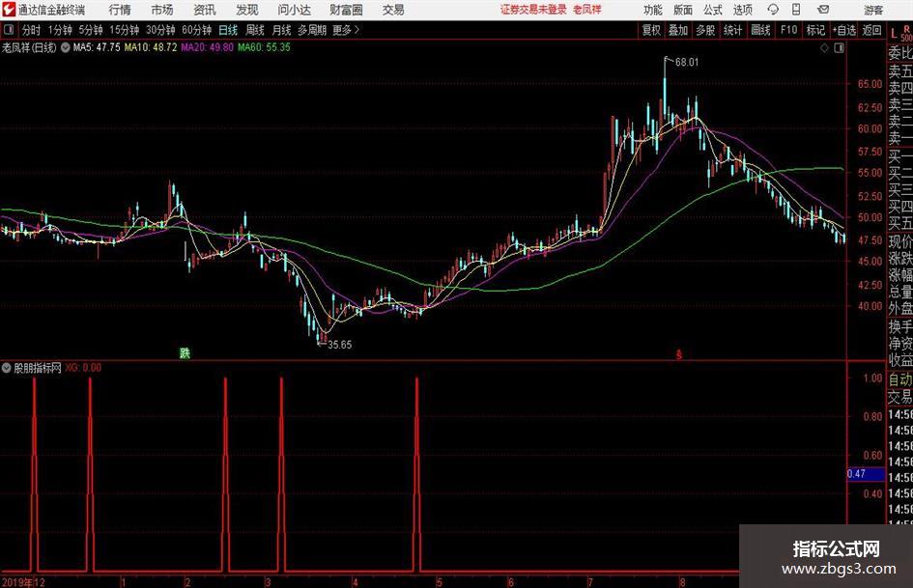
Task: Click the 35.65 low price label
Action: coord(339,345)
